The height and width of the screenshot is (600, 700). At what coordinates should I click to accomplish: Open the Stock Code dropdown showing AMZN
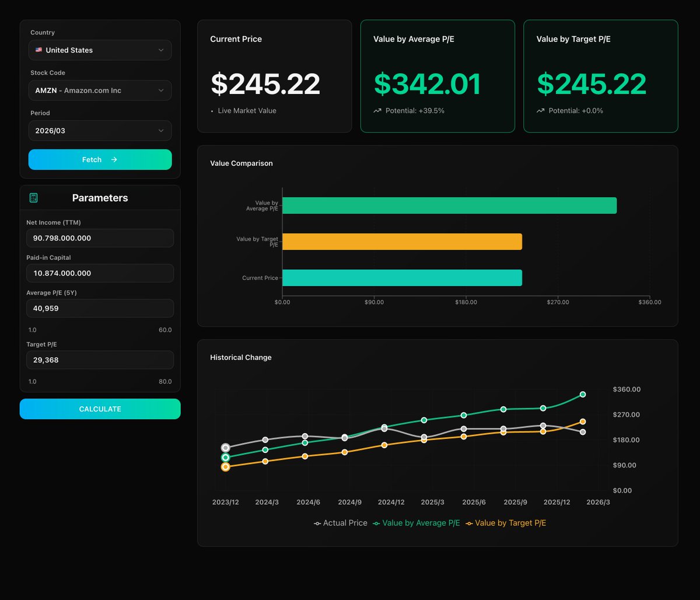[x=100, y=90]
